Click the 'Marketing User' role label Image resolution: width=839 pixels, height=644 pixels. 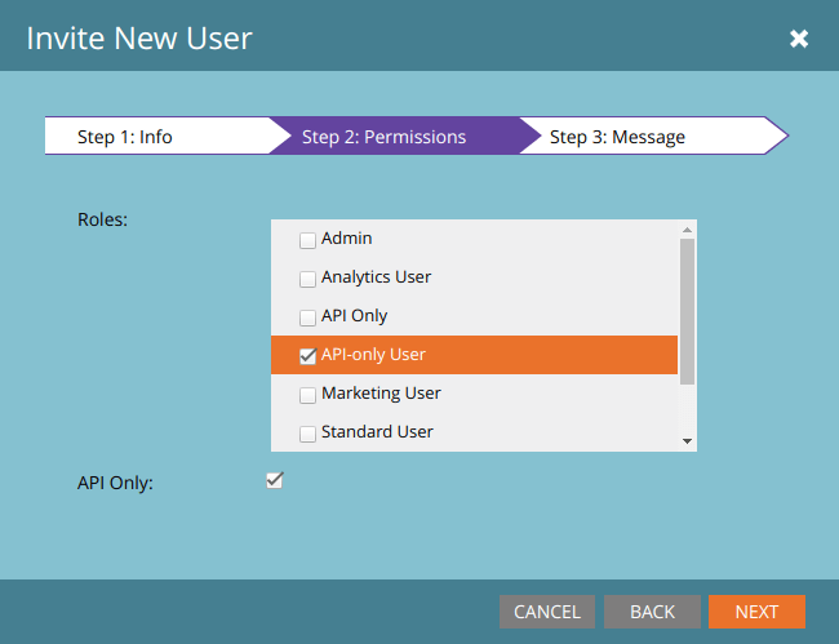pos(381,393)
